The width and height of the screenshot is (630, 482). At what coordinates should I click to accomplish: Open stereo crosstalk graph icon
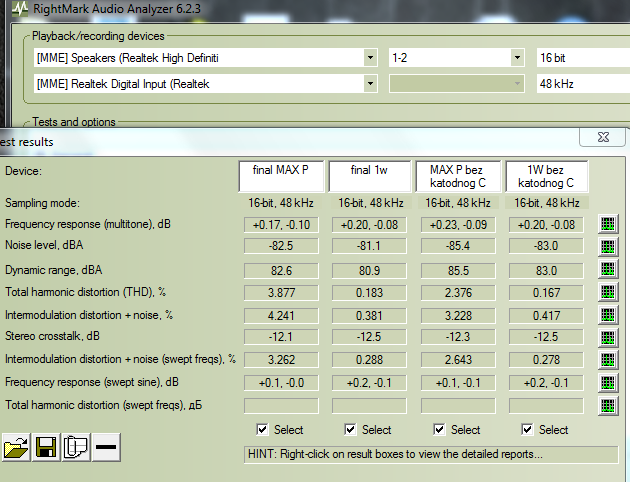pos(608,337)
